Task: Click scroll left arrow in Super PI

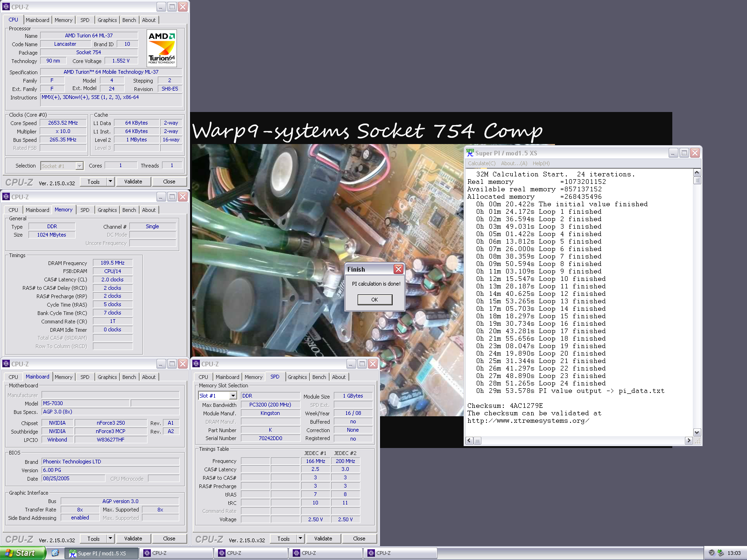Action: coord(469,441)
